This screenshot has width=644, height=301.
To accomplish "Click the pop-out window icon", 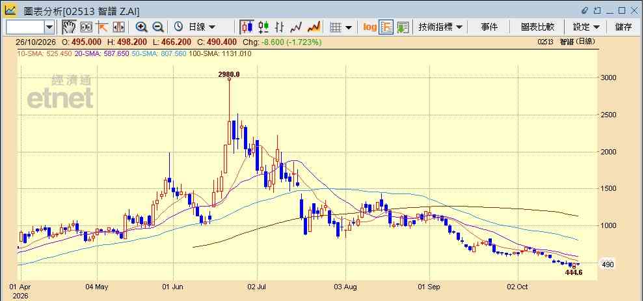I will pyautogui.click(x=597, y=10).
